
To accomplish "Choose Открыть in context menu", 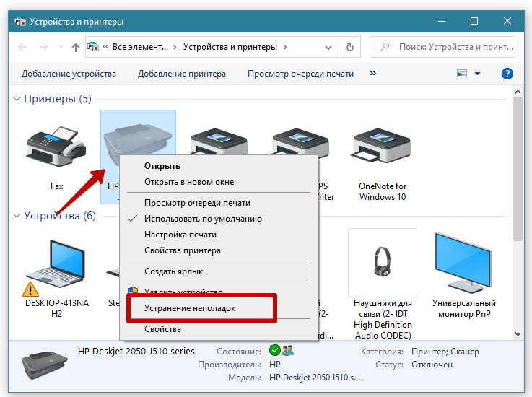I will pos(219,166).
